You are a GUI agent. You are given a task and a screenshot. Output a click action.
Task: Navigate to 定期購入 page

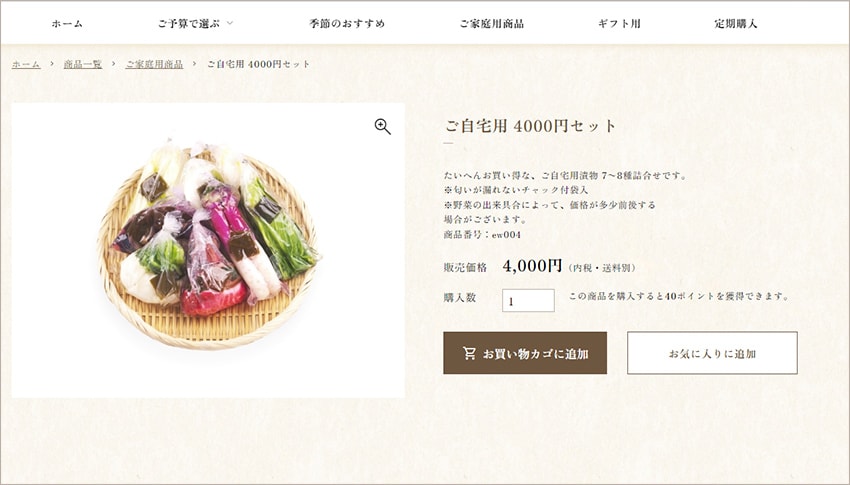[736, 23]
